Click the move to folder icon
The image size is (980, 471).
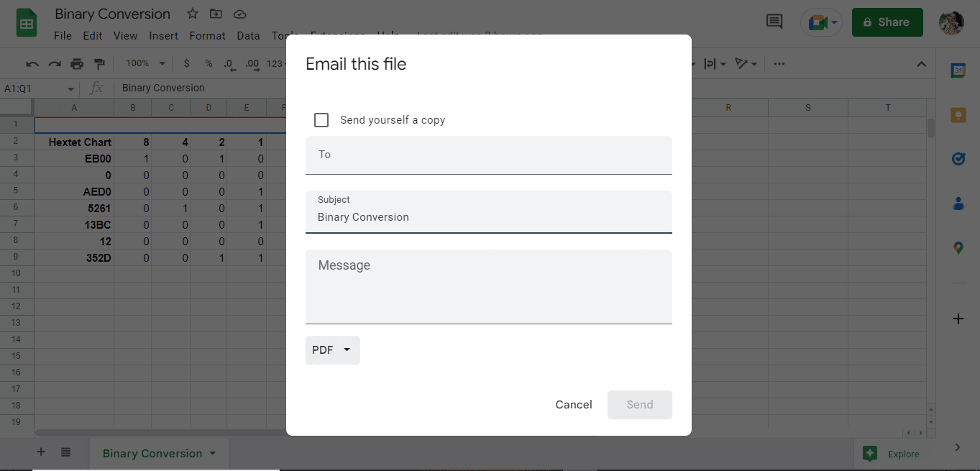(x=216, y=14)
